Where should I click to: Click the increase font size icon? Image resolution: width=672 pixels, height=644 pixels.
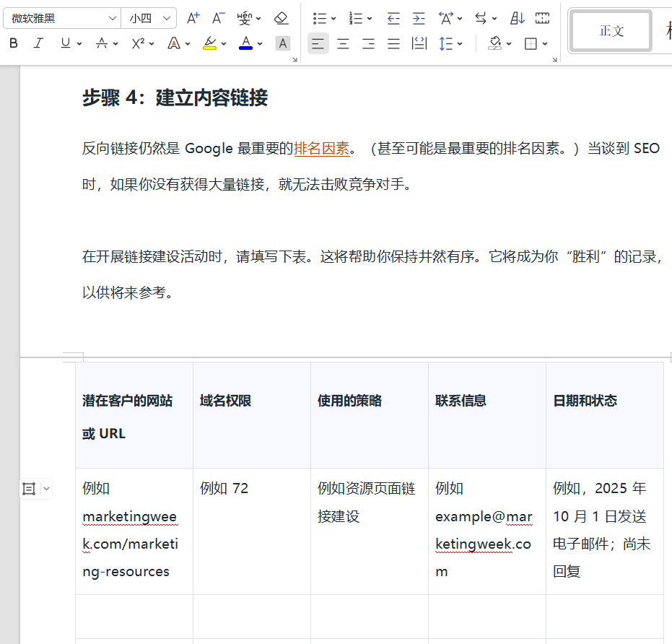point(193,18)
